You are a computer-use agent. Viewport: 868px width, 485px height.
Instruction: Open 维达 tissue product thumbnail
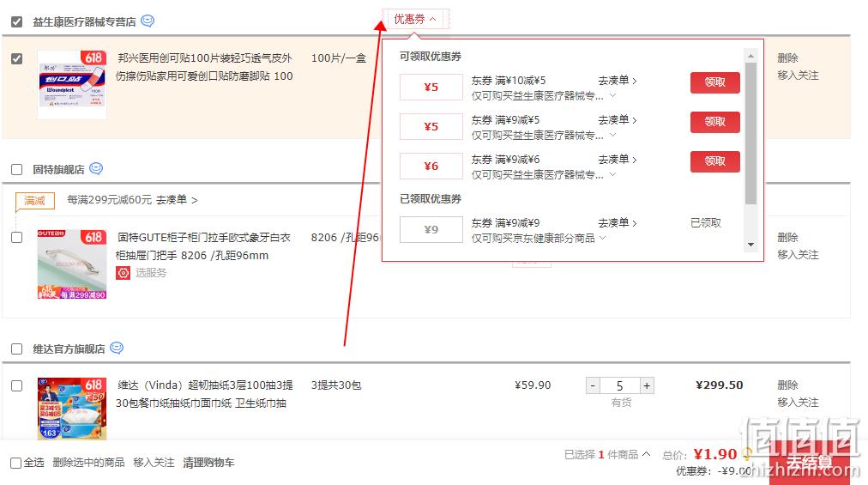[x=72, y=409]
